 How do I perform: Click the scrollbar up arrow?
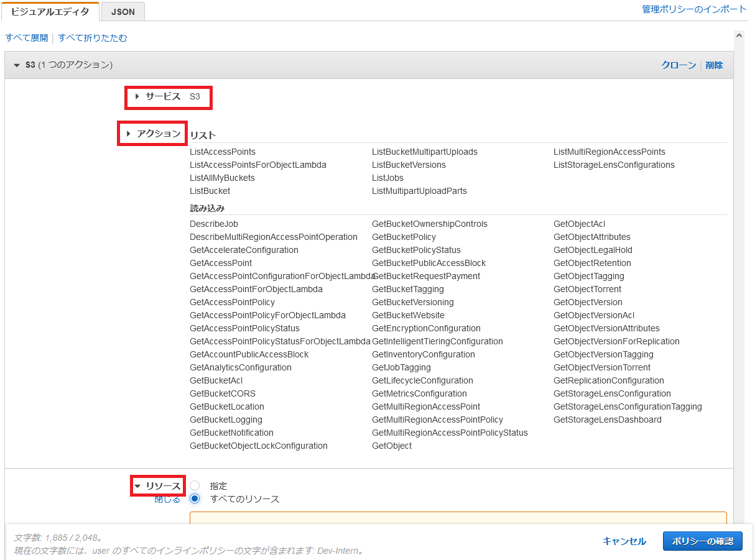click(739, 36)
